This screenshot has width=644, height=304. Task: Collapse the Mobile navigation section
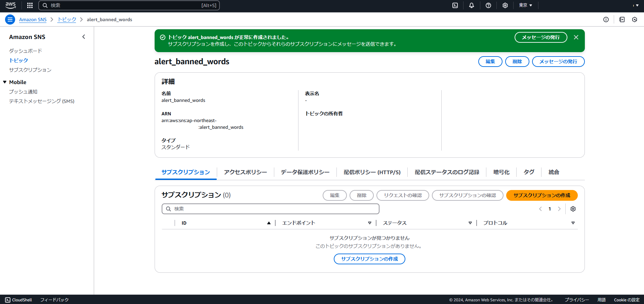coord(5,82)
